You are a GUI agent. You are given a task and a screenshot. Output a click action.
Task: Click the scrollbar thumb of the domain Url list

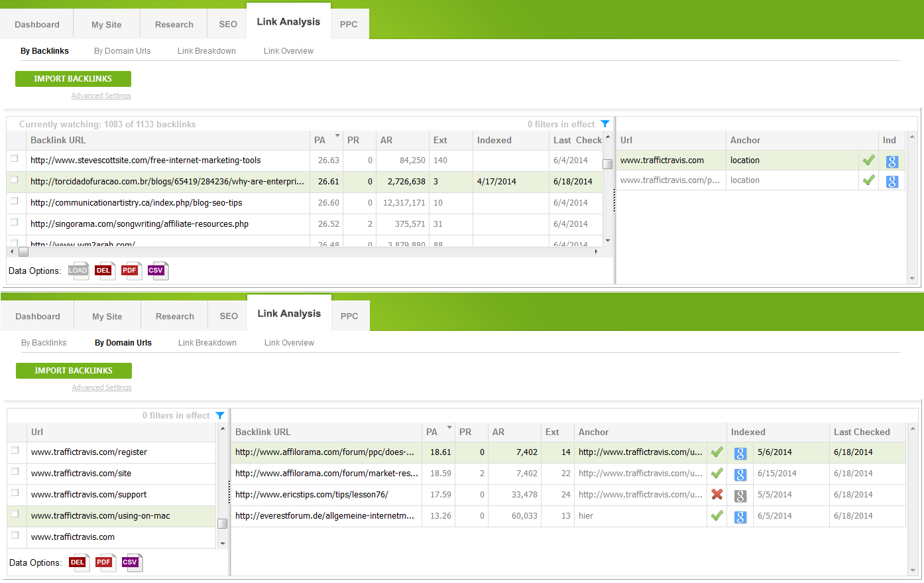point(223,523)
